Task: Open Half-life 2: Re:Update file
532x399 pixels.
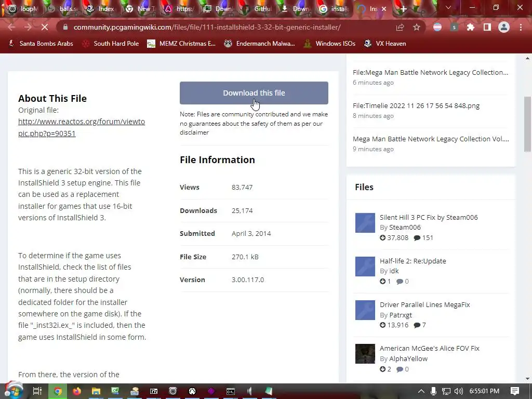Action: (413, 261)
